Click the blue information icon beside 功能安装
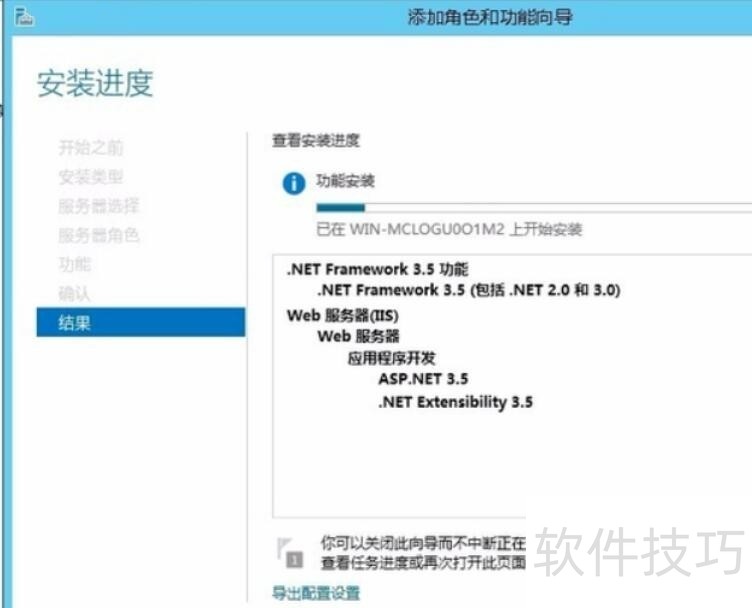Screen dimensions: 752x608 [294, 183]
